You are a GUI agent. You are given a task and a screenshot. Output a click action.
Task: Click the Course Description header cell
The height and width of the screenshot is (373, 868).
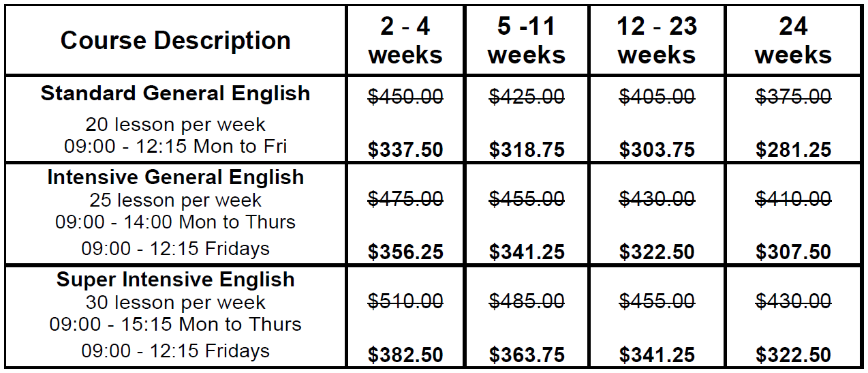click(175, 41)
